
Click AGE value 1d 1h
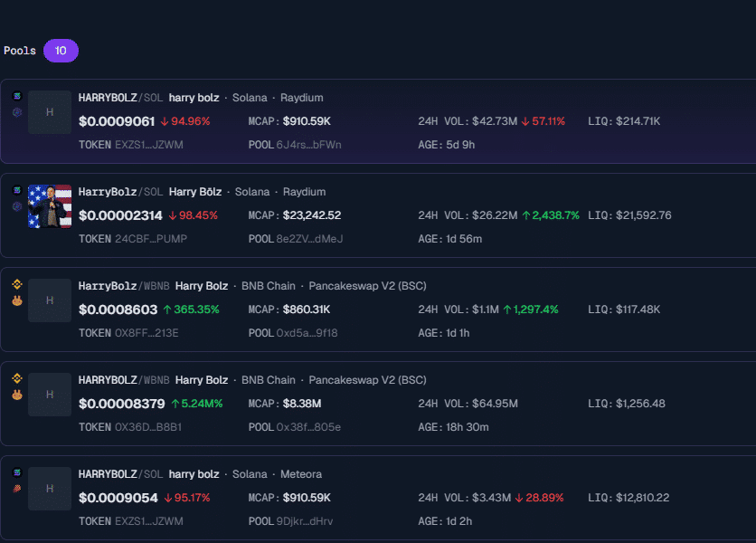click(x=458, y=333)
